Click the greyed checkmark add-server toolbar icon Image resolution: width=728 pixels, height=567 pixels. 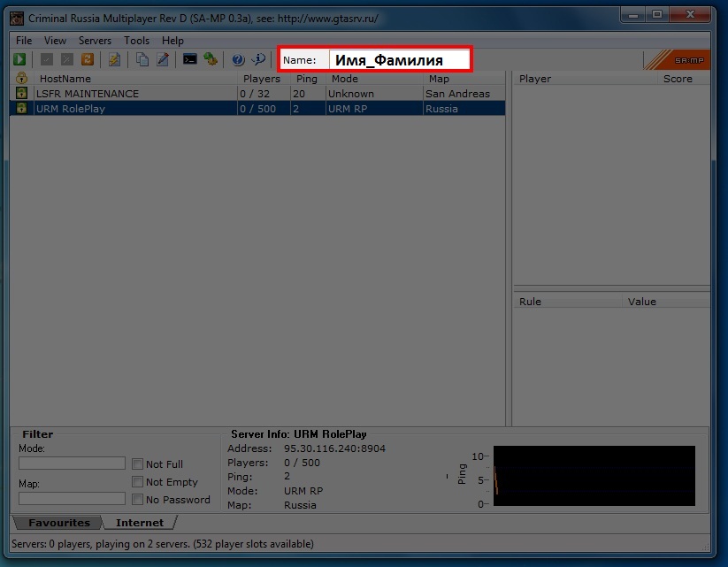click(46, 59)
